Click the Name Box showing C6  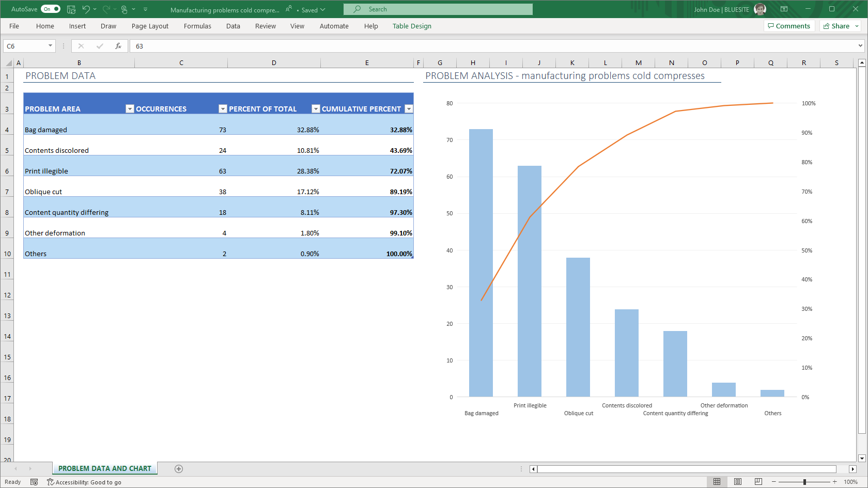point(25,46)
